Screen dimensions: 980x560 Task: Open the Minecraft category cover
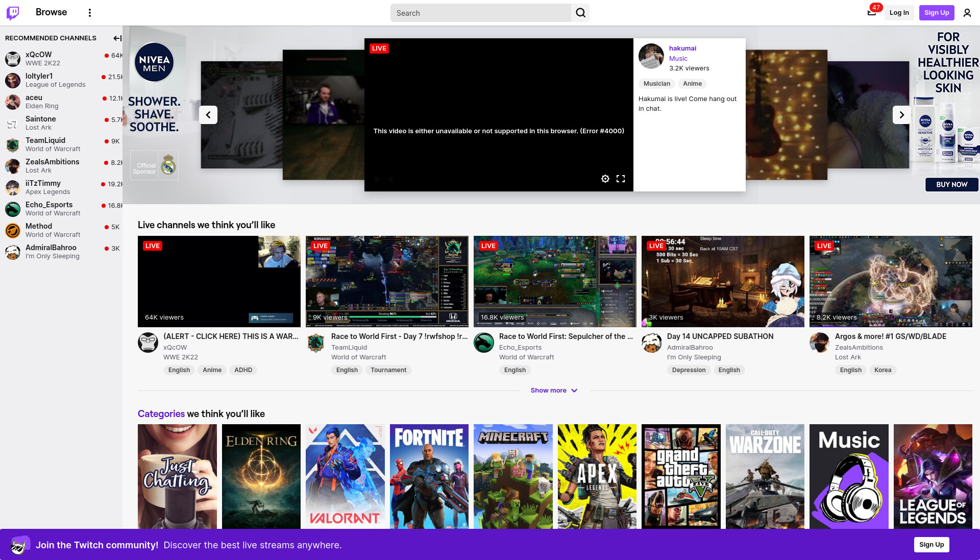click(x=513, y=477)
